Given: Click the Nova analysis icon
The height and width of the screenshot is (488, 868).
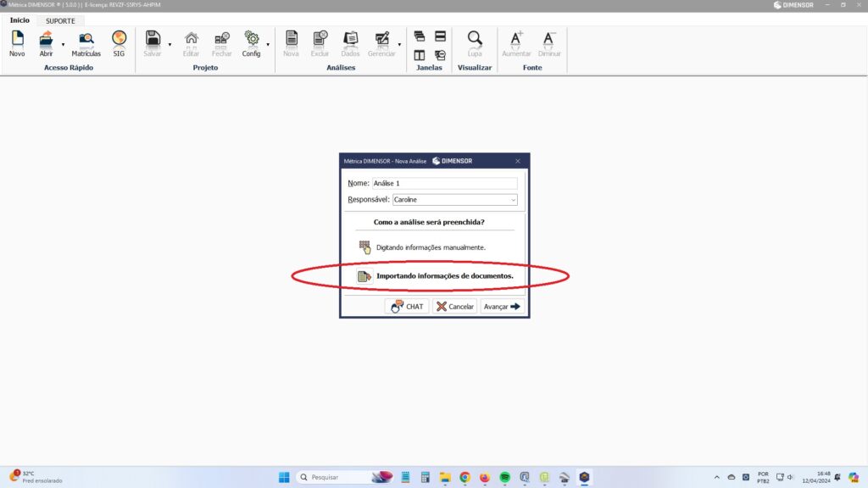Looking at the screenshot, I should (x=292, y=44).
